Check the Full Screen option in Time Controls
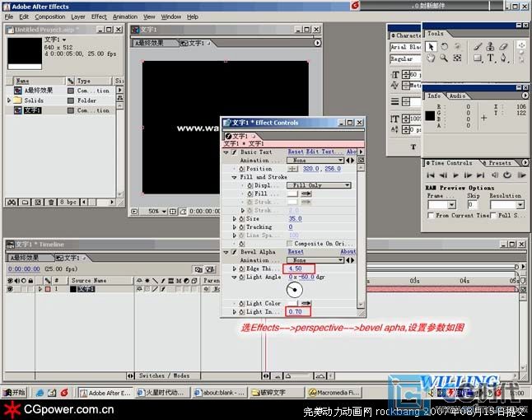 [493, 216]
